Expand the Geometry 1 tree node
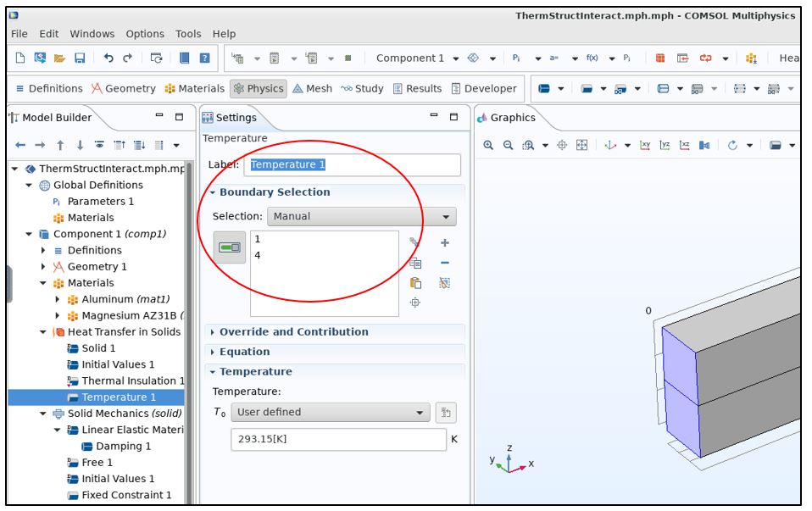Screen dimensions: 812x511 [x=43, y=267]
